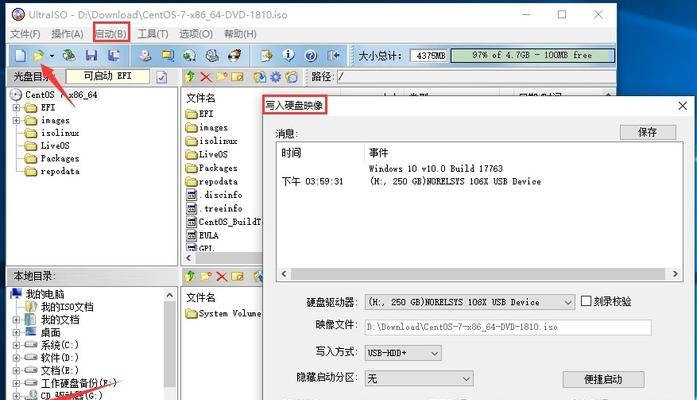Screen dimensions: 697x400
Task: Click the New folder icon in image toolbar
Action: tap(221, 77)
